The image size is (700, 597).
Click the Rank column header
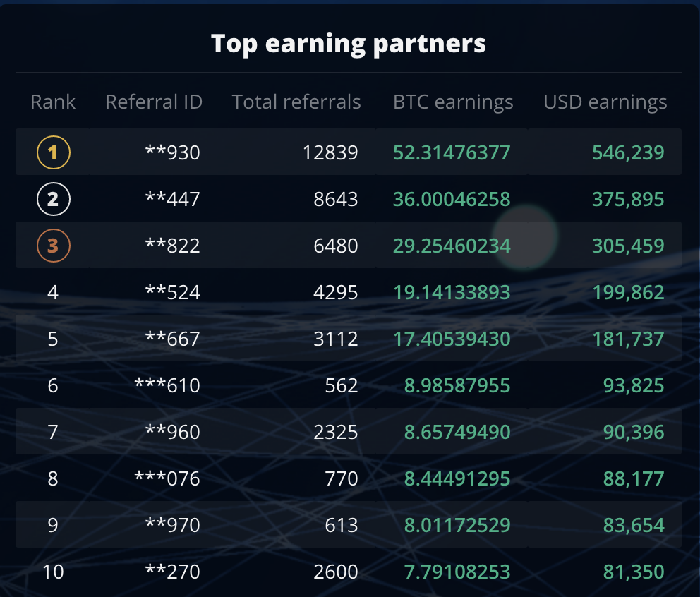[x=52, y=102]
